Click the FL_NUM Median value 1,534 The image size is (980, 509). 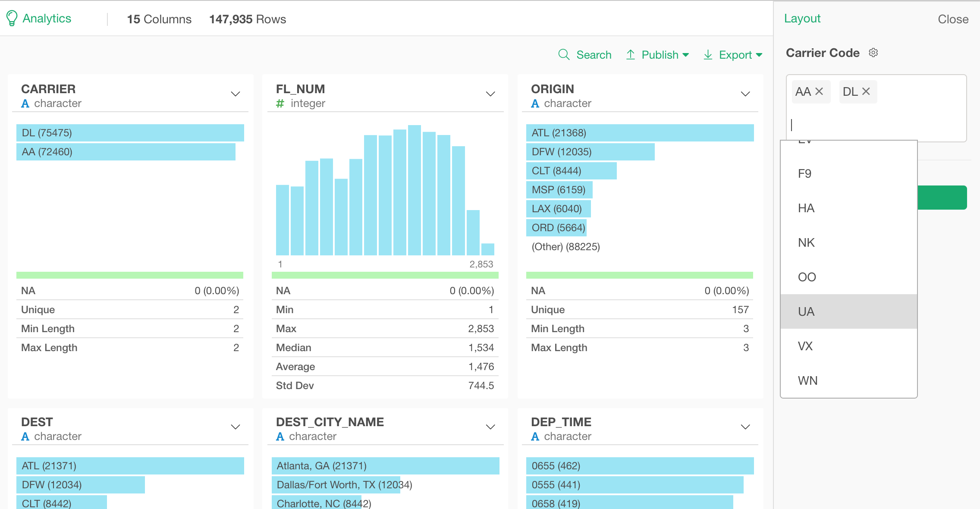(x=481, y=348)
